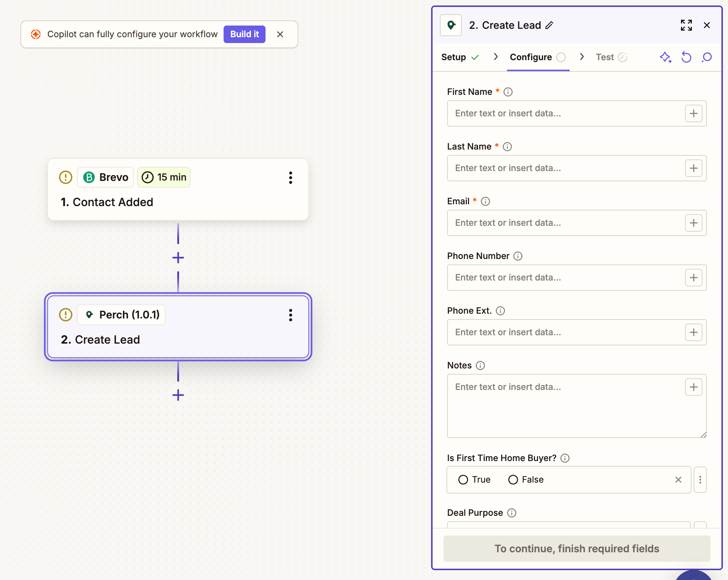Click the AI sparkle icon in panel header

click(x=665, y=57)
